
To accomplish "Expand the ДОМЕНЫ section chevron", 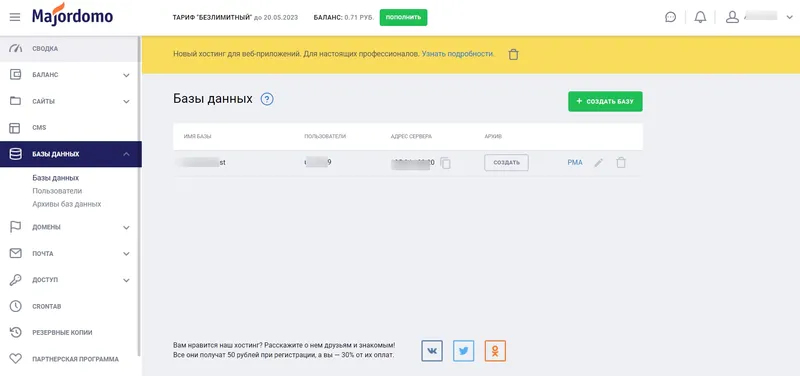I will (x=126, y=228).
